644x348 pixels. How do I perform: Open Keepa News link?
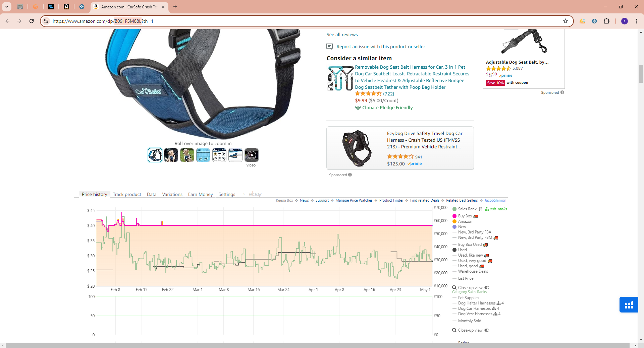click(304, 200)
